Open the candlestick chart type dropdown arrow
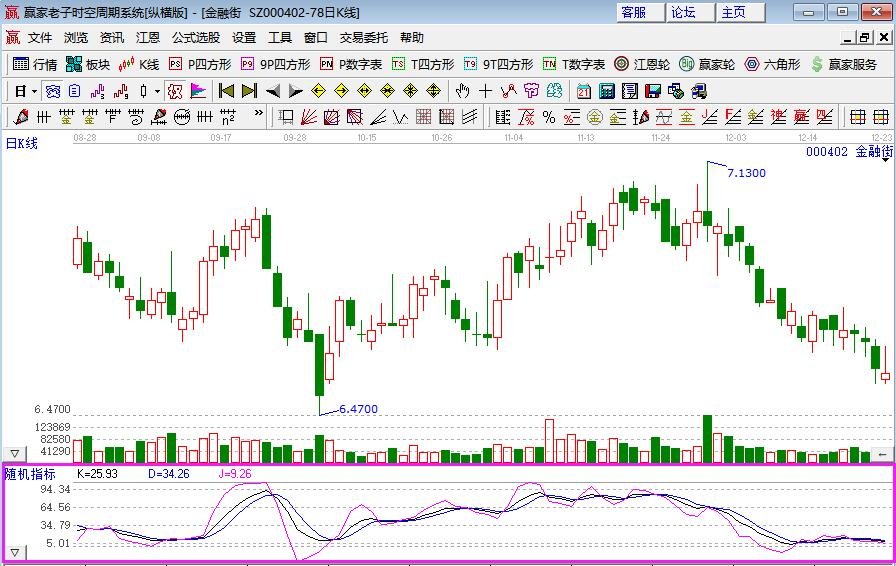The image size is (896, 566). (x=157, y=91)
